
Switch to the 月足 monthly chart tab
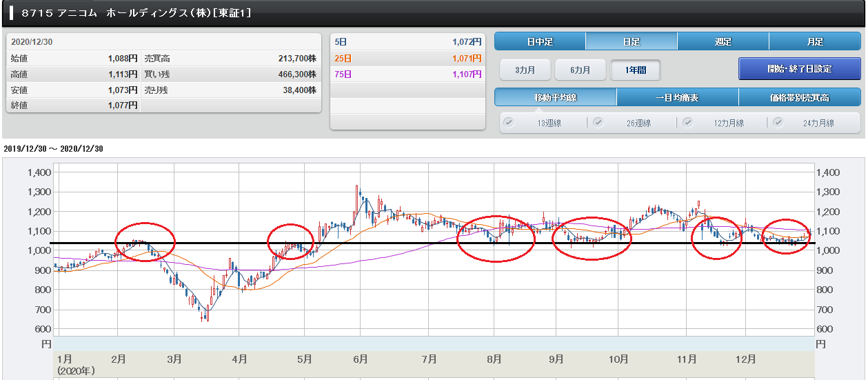[x=815, y=41]
